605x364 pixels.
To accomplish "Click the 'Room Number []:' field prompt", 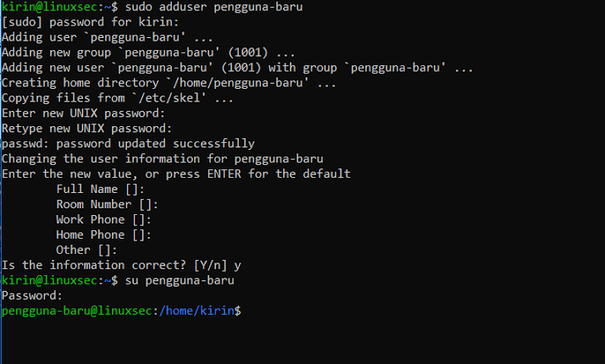I will (x=108, y=205).
